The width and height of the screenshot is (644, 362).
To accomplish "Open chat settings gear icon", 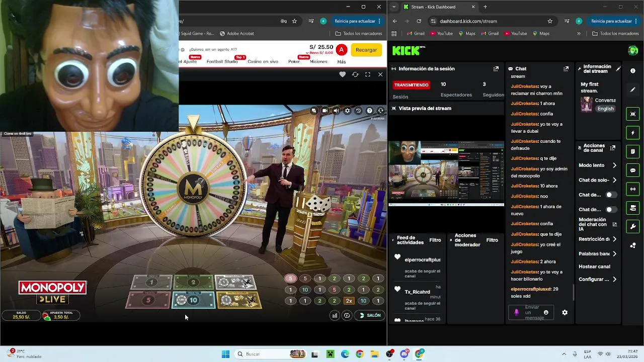I will pos(565,312).
